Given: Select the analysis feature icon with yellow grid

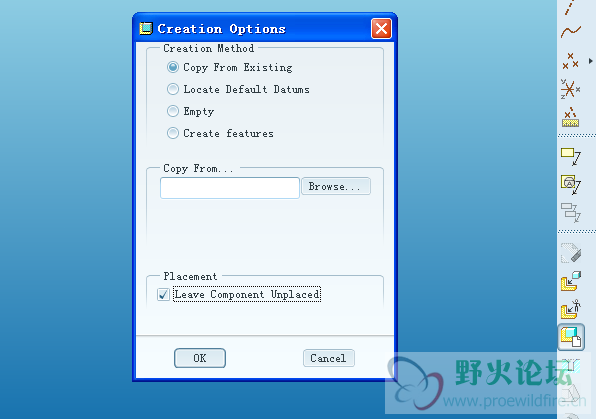Looking at the screenshot, I should click(x=571, y=117).
